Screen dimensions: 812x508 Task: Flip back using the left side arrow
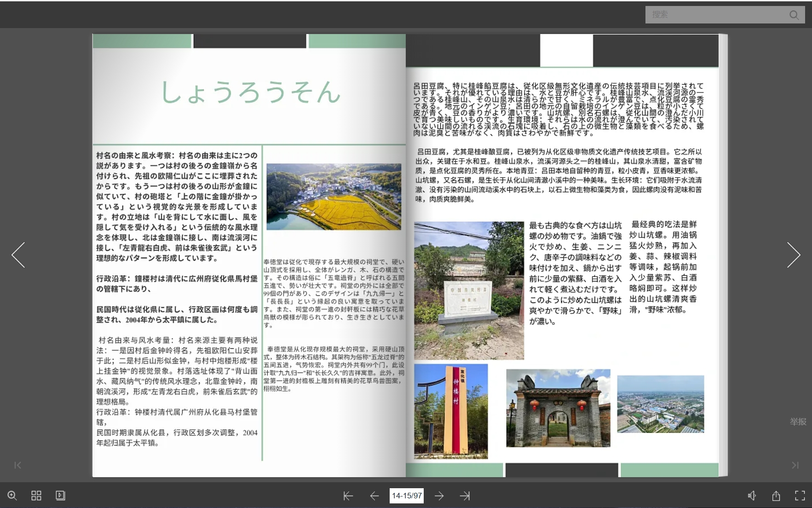[18, 254]
